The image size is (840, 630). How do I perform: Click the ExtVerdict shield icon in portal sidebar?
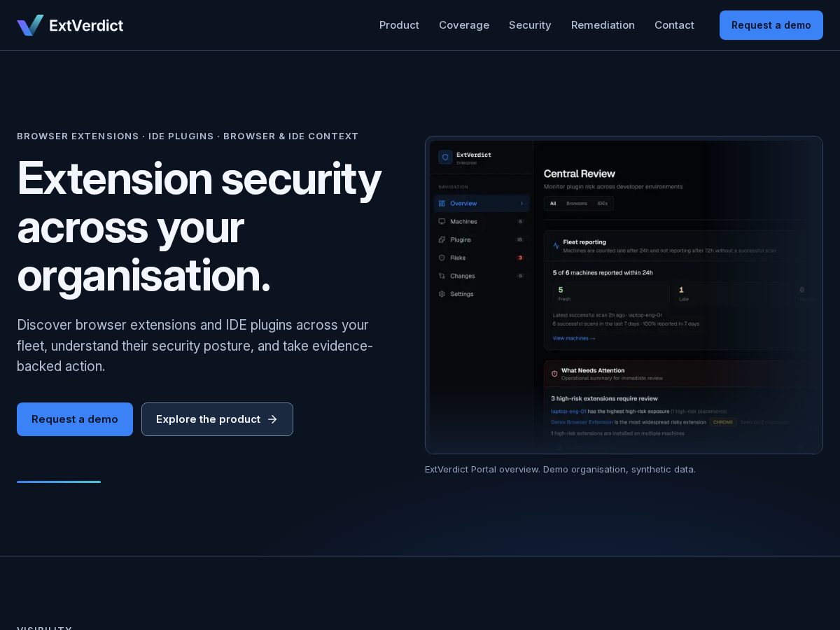pyautogui.click(x=445, y=157)
